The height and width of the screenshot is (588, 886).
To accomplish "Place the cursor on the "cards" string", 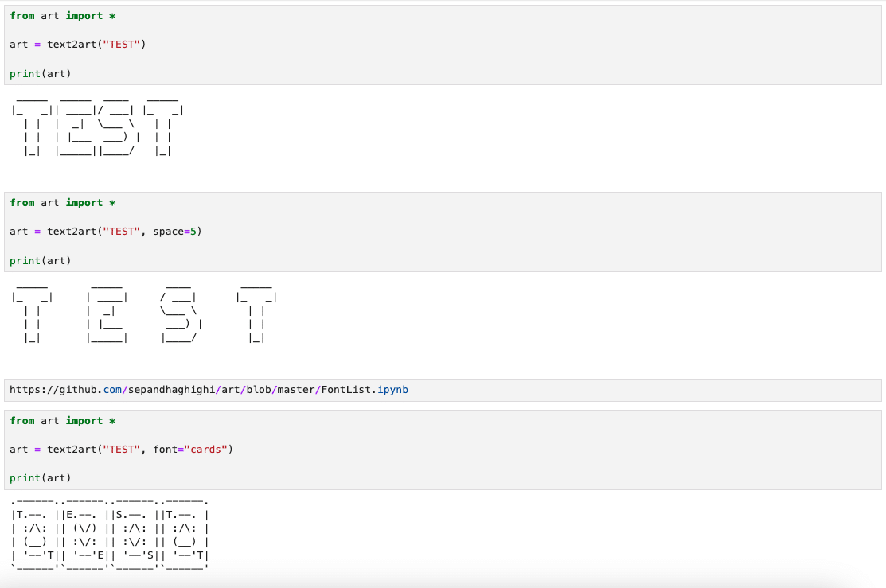I will click(205, 450).
